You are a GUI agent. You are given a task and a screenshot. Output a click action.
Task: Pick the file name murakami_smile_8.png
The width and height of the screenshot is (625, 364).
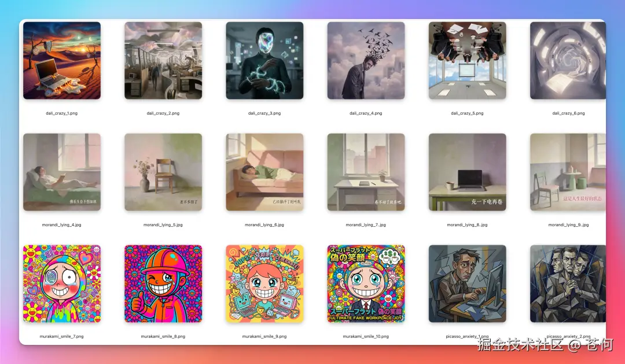163,336
